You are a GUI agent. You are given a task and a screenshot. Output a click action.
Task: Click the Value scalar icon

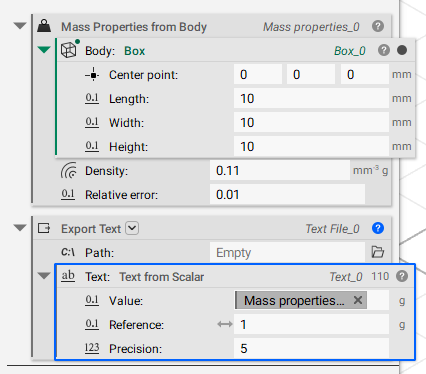click(x=92, y=300)
